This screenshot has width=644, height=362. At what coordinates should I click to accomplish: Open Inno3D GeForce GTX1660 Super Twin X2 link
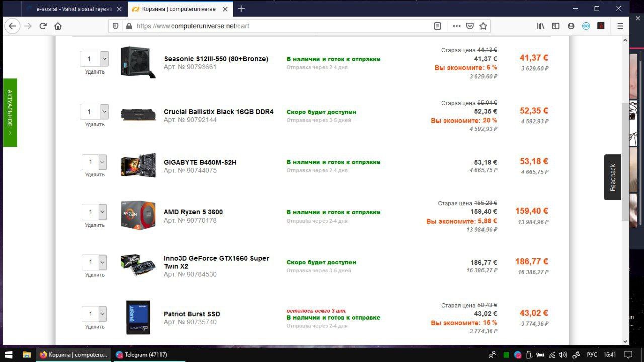[x=216, y=262]
